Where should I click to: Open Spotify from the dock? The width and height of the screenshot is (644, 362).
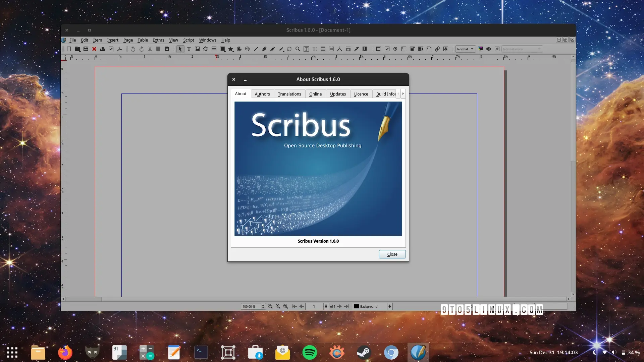click(310, 353)
